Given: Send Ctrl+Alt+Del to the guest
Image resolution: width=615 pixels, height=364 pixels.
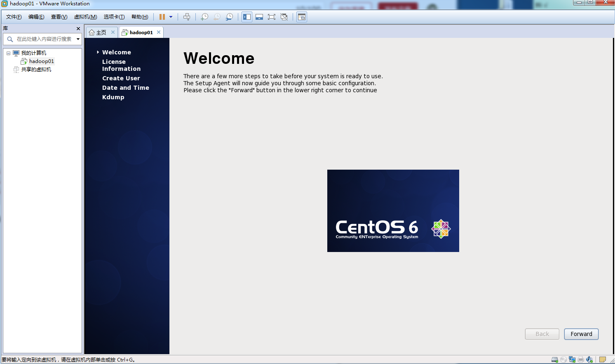Looking at the screenshot, I should coord(187,16).
